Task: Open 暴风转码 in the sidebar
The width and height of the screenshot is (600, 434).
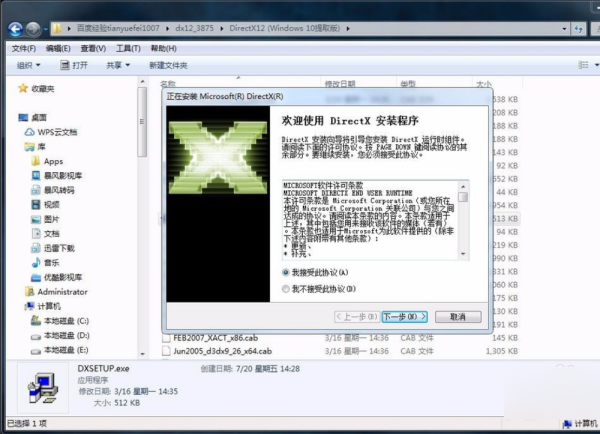Action: click(53, 190)
